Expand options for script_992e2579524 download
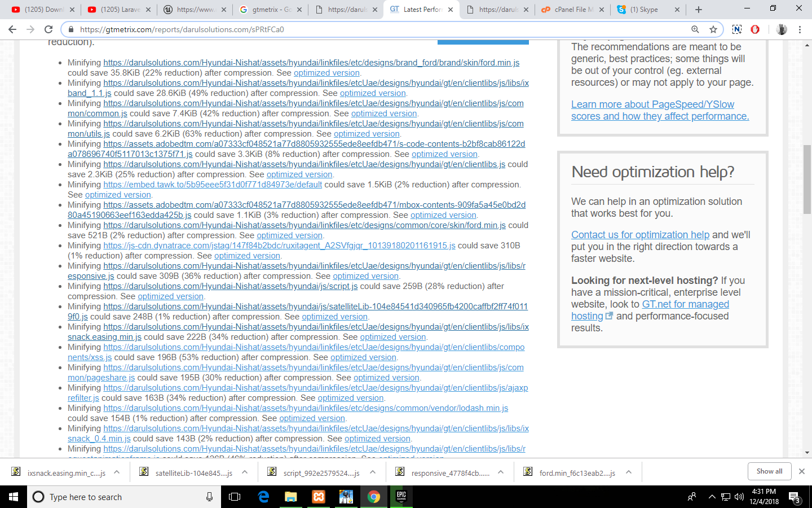The height and width of the screenshot is (508, 812). pyautogui.click(x=373, y=472)
